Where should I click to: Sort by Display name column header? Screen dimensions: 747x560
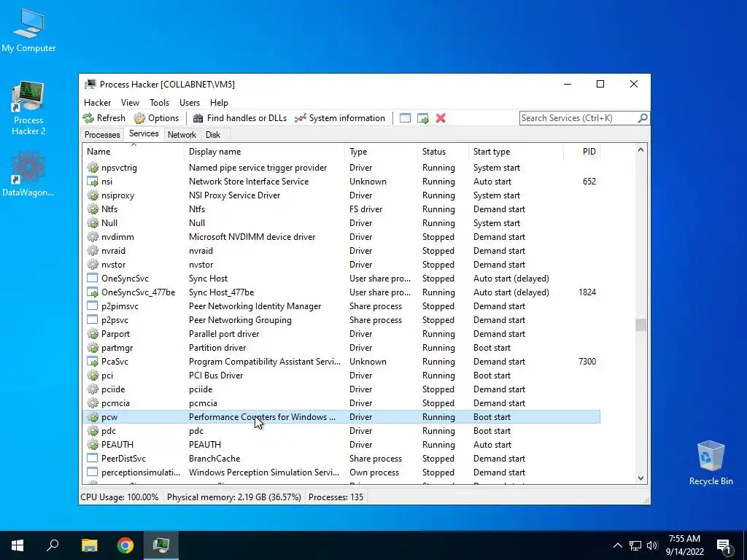[264, 152]
